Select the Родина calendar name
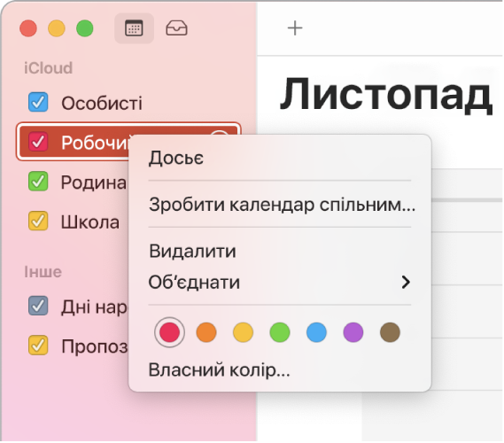 click(94, 183)
